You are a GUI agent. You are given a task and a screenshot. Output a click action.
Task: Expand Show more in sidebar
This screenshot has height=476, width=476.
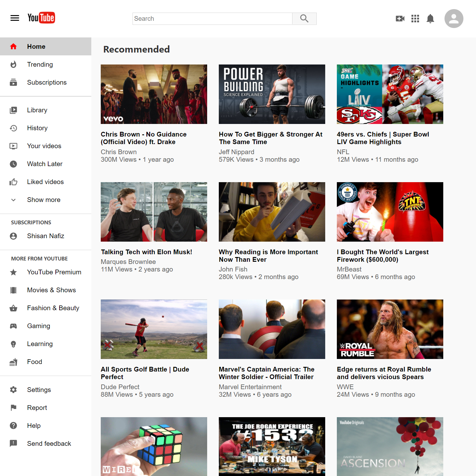tap(43, 200)
